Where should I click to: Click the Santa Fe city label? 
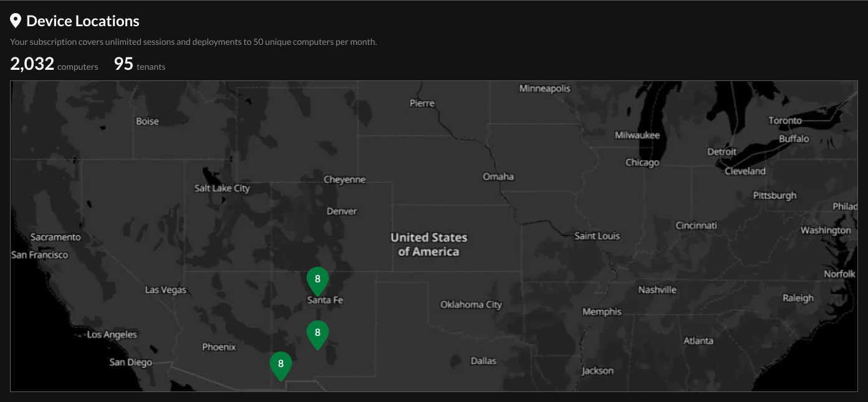click(x=325, y=300)
